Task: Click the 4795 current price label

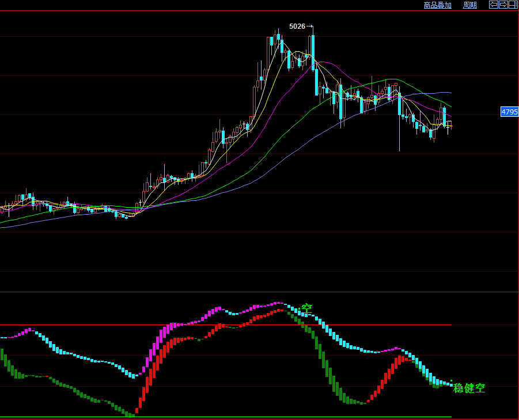Action: pyautogui.click(x=509, y=112)
